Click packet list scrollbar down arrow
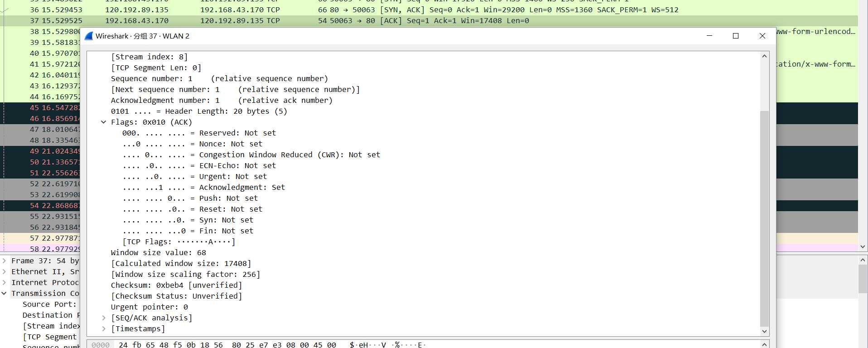 (x=863, y=247)
